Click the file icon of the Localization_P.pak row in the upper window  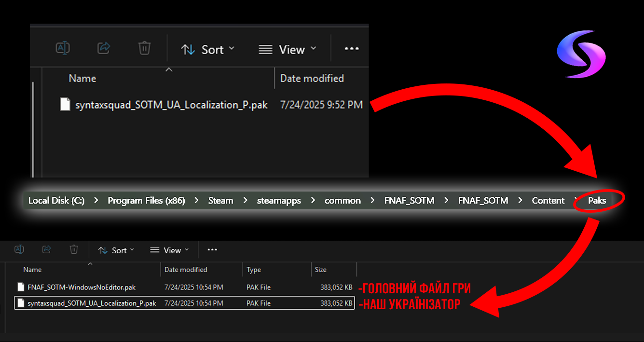(x=65, y=104)
